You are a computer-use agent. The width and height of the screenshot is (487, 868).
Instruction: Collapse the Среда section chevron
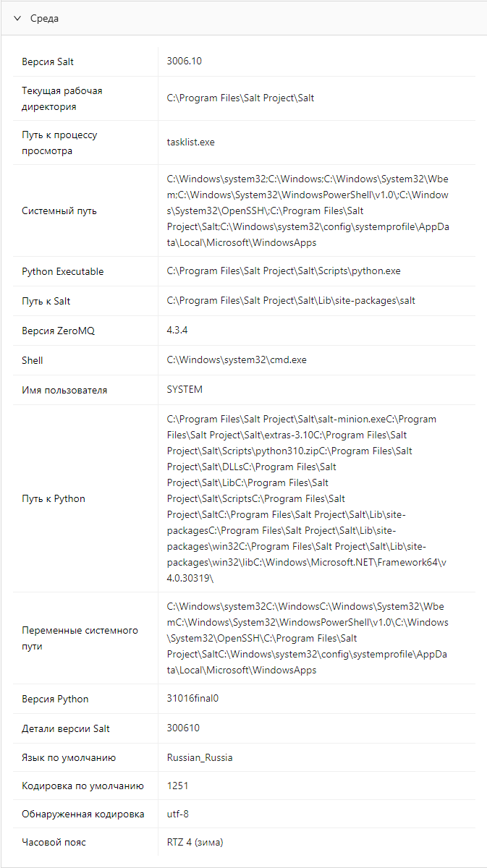point(17,18)
